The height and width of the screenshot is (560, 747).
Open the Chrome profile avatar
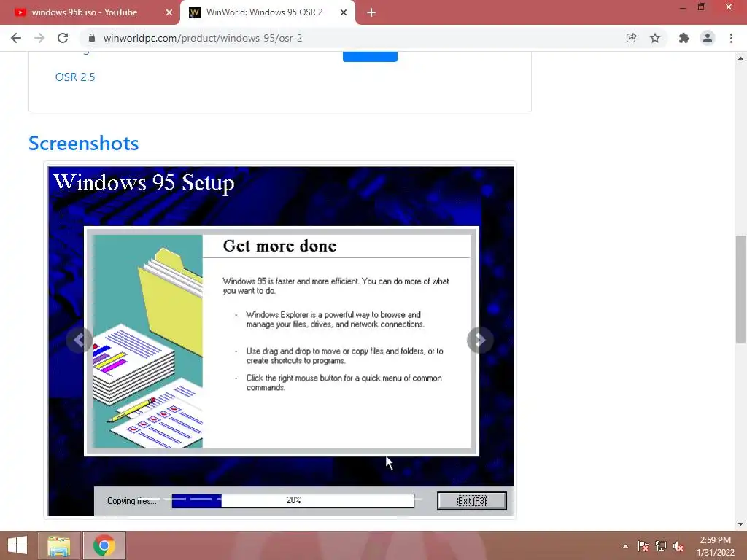pyautogui.click(x=708, y=38)
